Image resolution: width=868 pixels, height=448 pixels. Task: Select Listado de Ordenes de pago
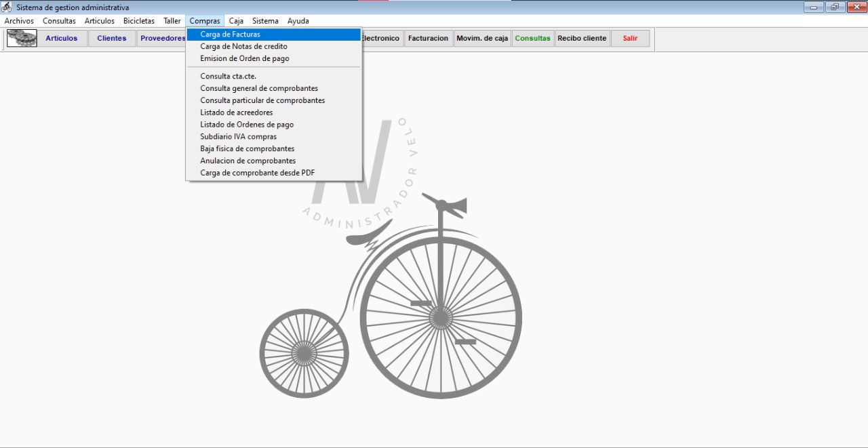[x=274, y=125]
